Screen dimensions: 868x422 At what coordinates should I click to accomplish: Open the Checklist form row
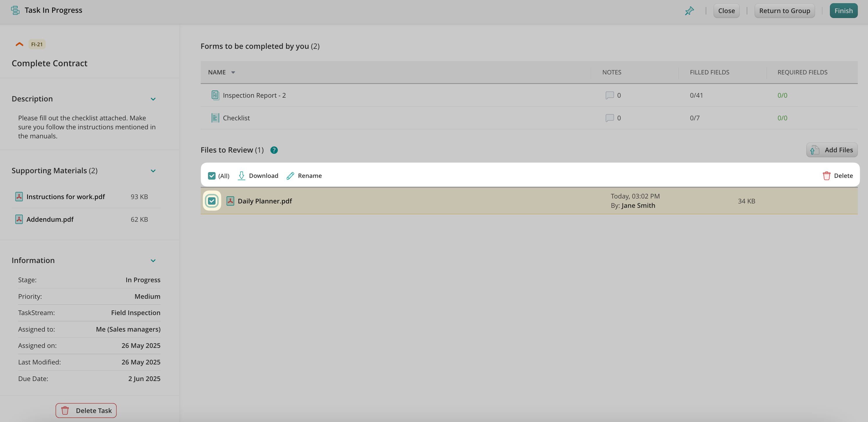coord(236,118)
